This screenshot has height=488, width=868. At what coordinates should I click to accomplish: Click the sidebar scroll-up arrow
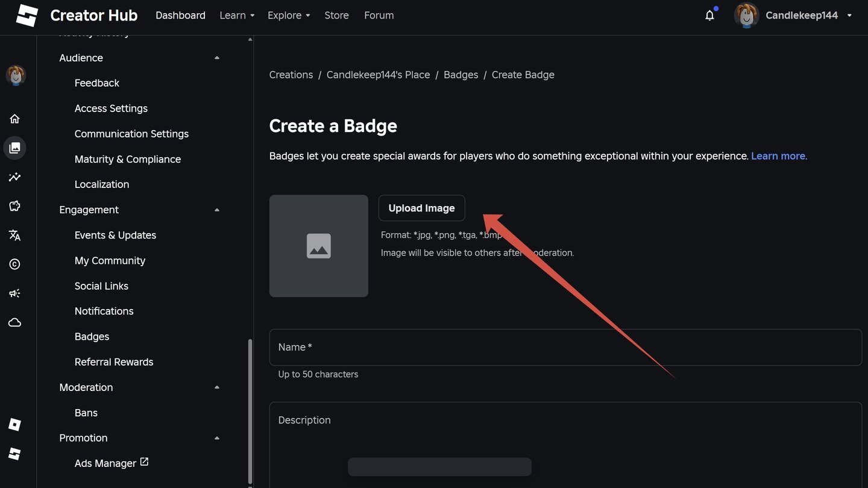pos(250,40)
